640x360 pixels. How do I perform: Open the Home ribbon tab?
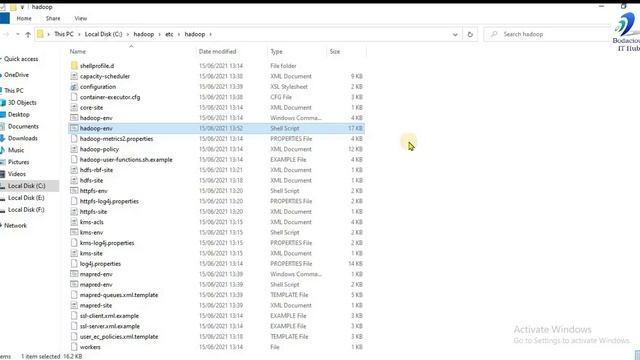point(24,18)
